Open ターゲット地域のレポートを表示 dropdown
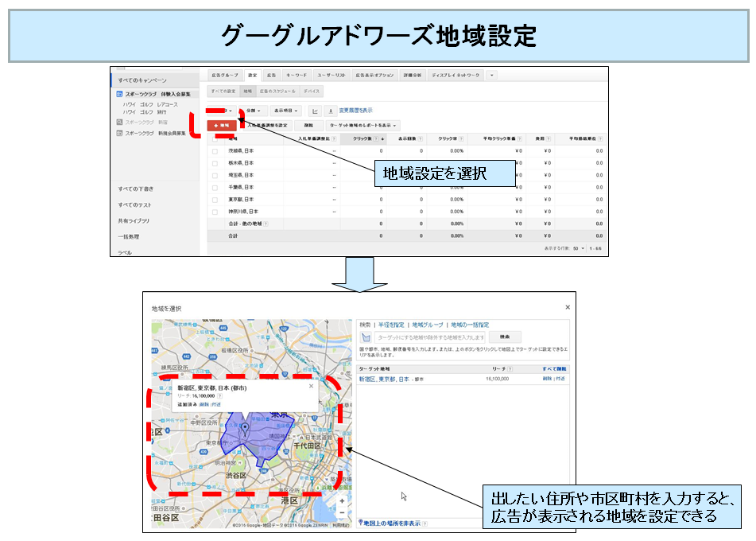This screenshot has width=756, height=541. (362, 126)
